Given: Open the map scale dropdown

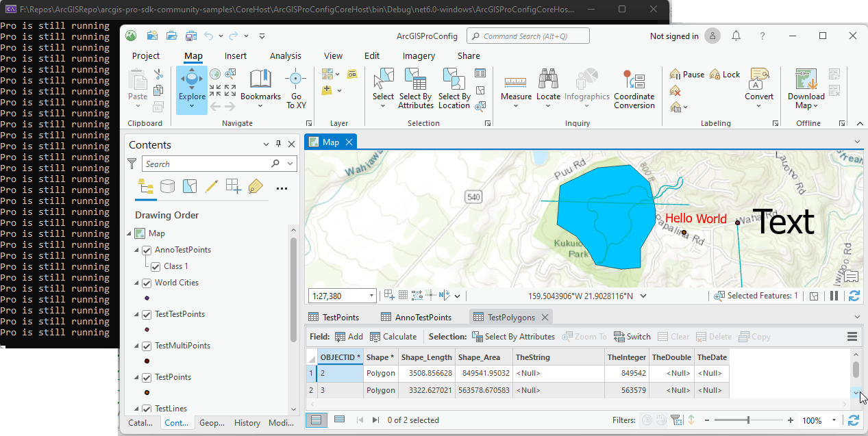Looking at the screenshot, I should [x=372, y=296].
